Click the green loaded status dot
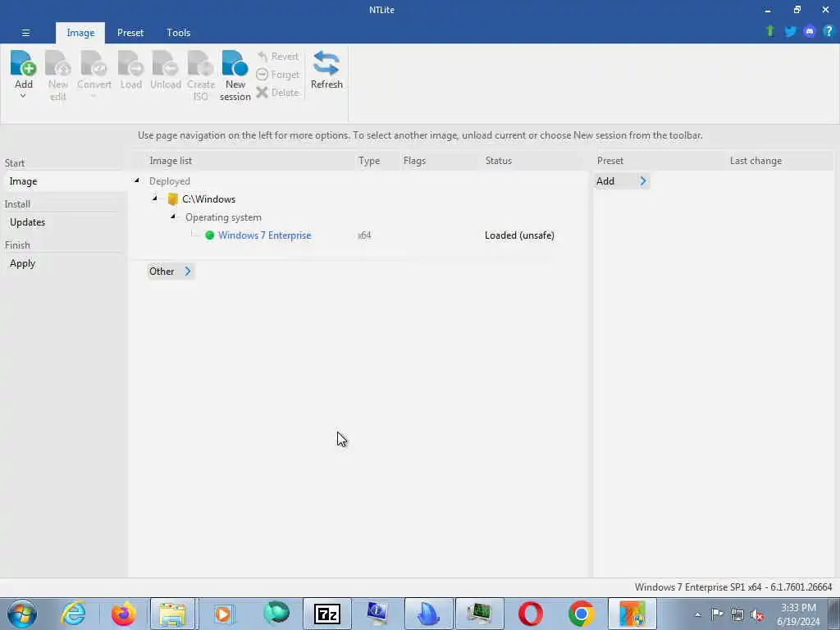The height and width of the screenshot is (630, 840). coord(209,235)
